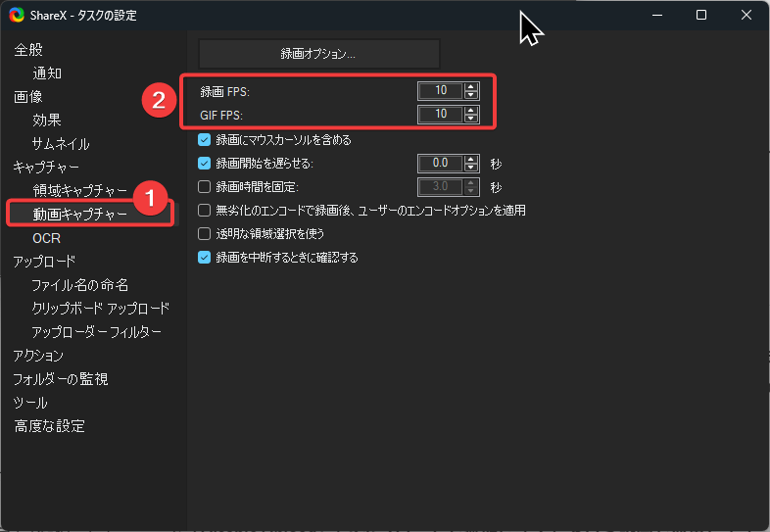770x532 pixels.
Task: Click the ShareX logo icon in title bar
Action: [x=16, y=15]
